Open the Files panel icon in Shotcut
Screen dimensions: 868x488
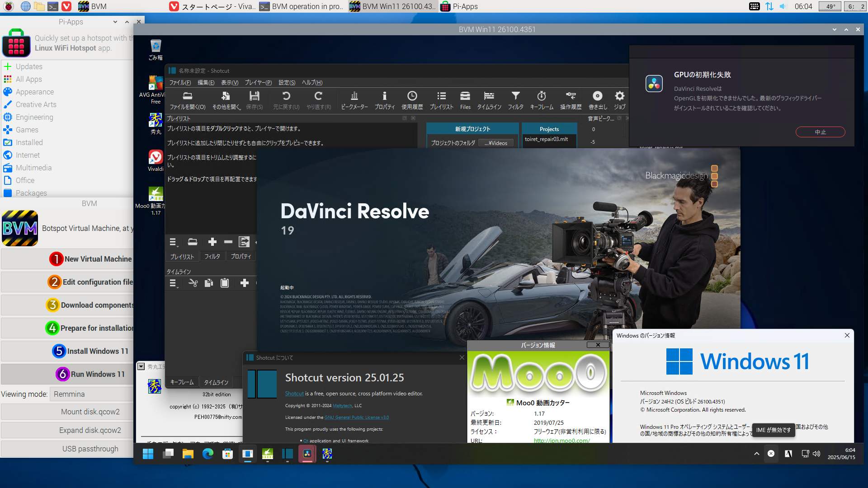[465, 100]
